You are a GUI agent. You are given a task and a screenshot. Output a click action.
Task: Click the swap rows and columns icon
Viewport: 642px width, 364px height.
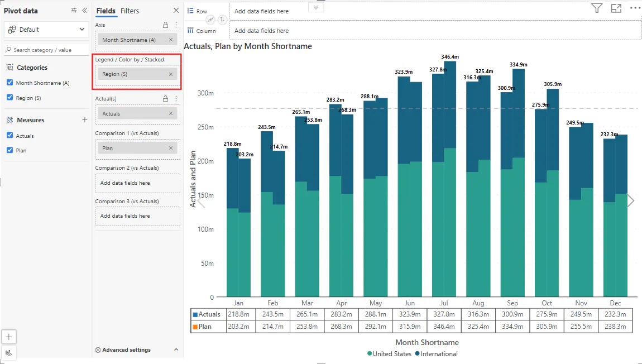pyautogui.click(x=222, y=20)
